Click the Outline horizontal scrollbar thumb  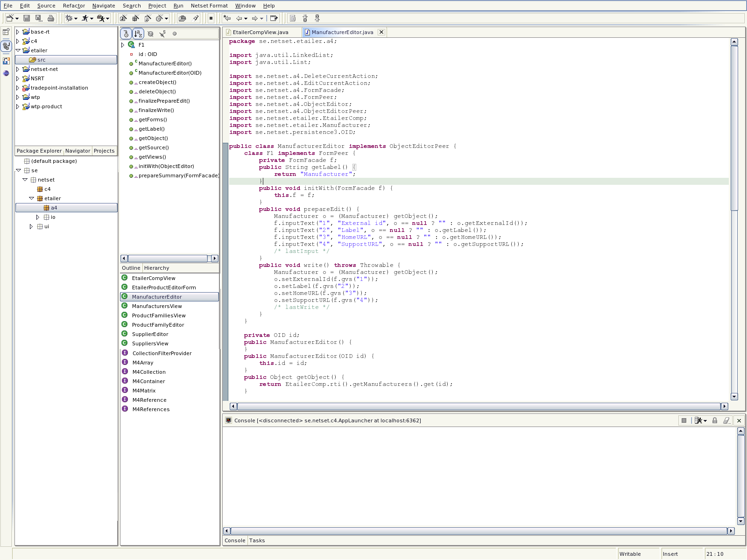(168, 259)
